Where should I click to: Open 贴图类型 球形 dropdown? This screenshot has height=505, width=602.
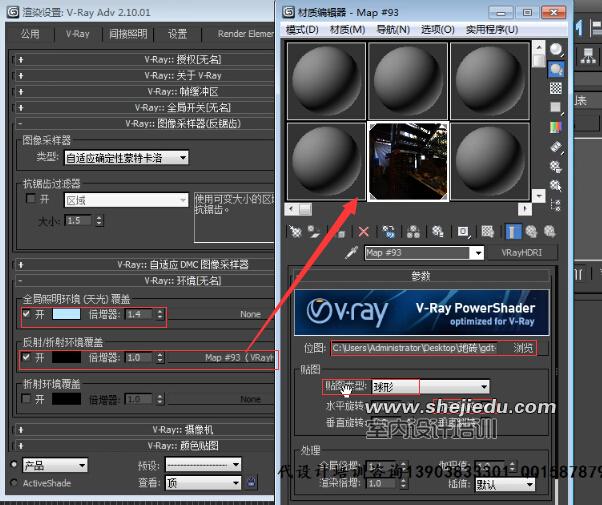pos(430,386)
